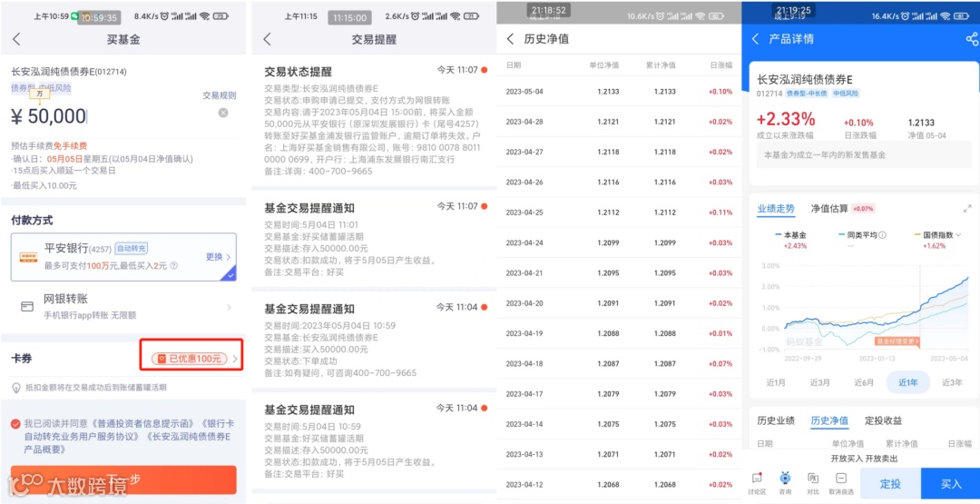Click the 日涨幅 header in 历史净值
980x504 pixels.
(721, 65)
